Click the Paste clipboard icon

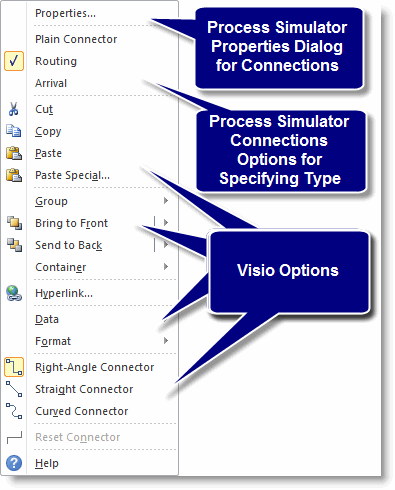click(x=14, y=153)
